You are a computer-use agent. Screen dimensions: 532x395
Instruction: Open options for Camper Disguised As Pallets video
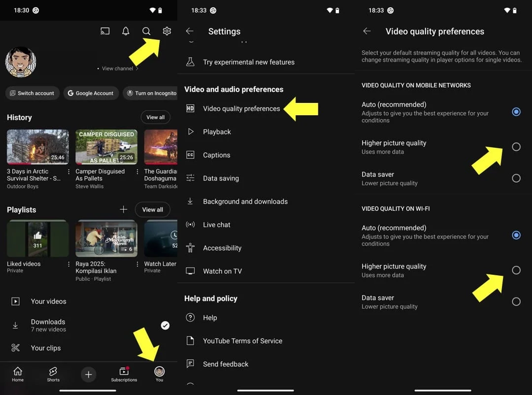tap(137, 172)
